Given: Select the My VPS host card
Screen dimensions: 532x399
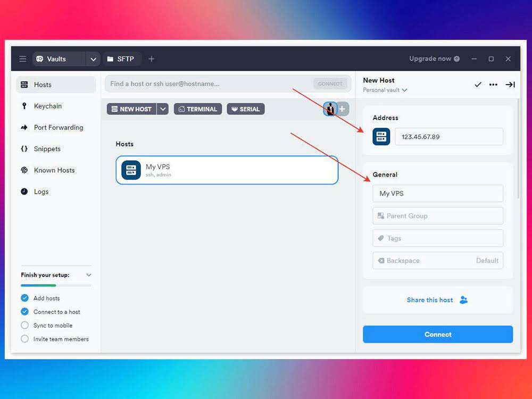Looking at the screenshot, I should coord(227,170).
